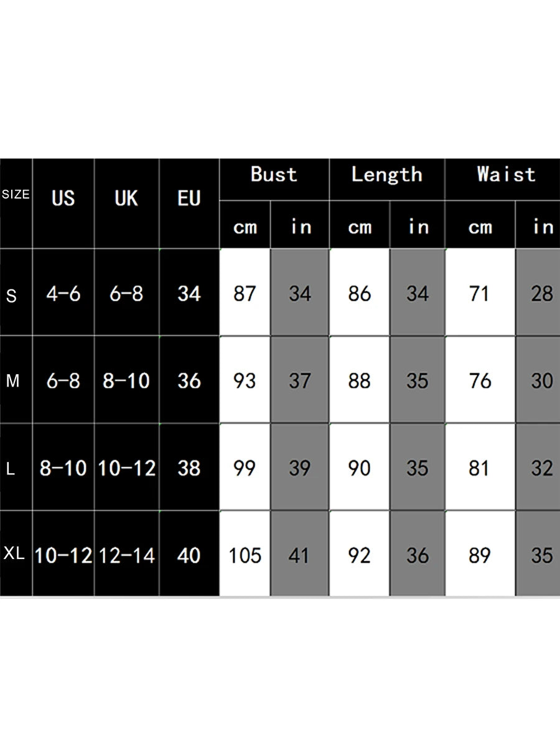The width and height of the screenshot is (560, 747).
Task: Select the EU column header
Action: tap(189, 199)
